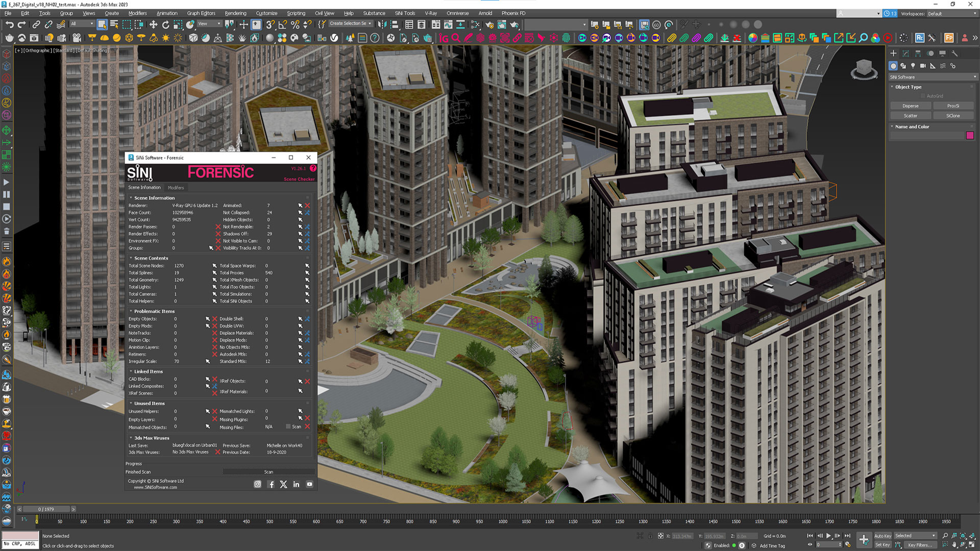The height and width of the screenshot is (551, 980).
Task: Go to End frame button
Action: coord(847,536)
